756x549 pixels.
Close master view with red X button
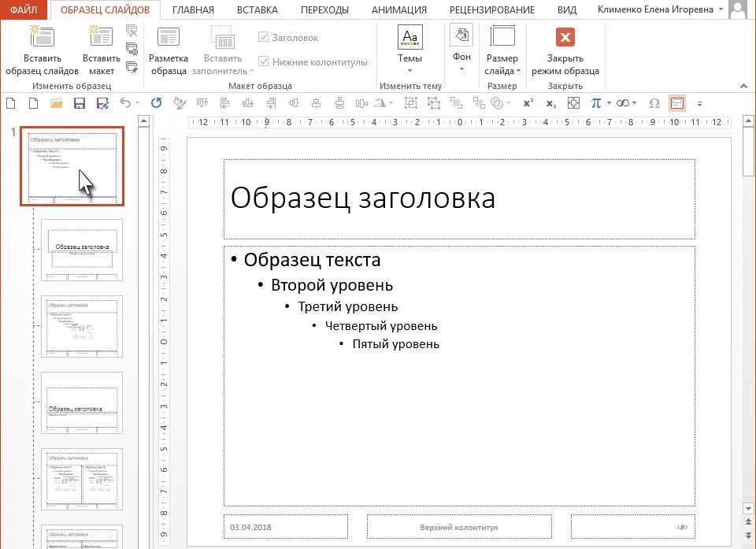click(x=565, y=37)
